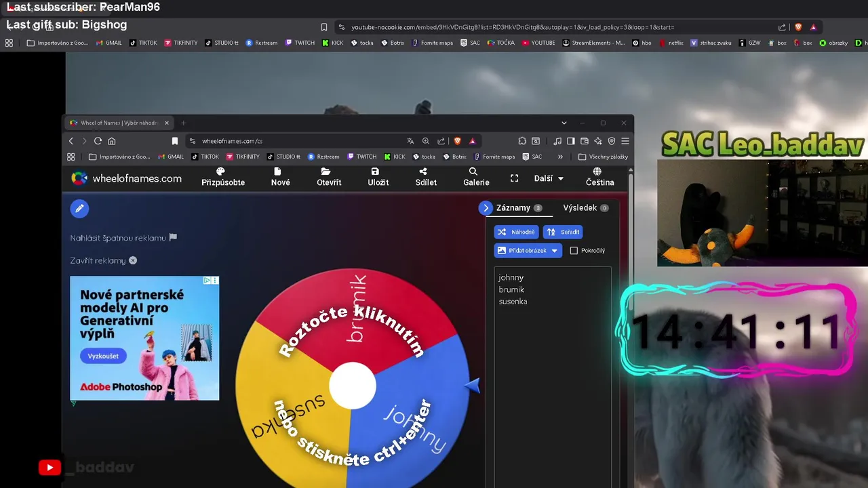Change language via Čeština globe
Image resolution: width=868 pixels, height=488 pixels.
(x=599, y=177)
